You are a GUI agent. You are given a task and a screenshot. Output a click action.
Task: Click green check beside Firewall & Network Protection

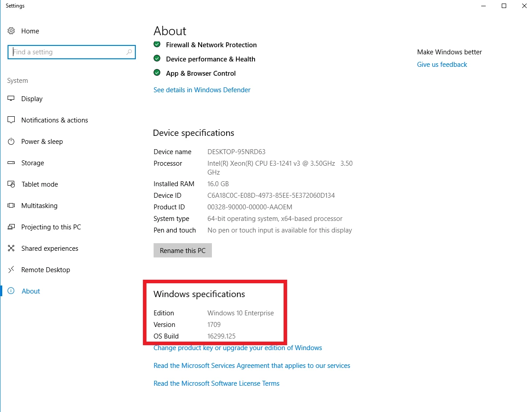[157, 44]
